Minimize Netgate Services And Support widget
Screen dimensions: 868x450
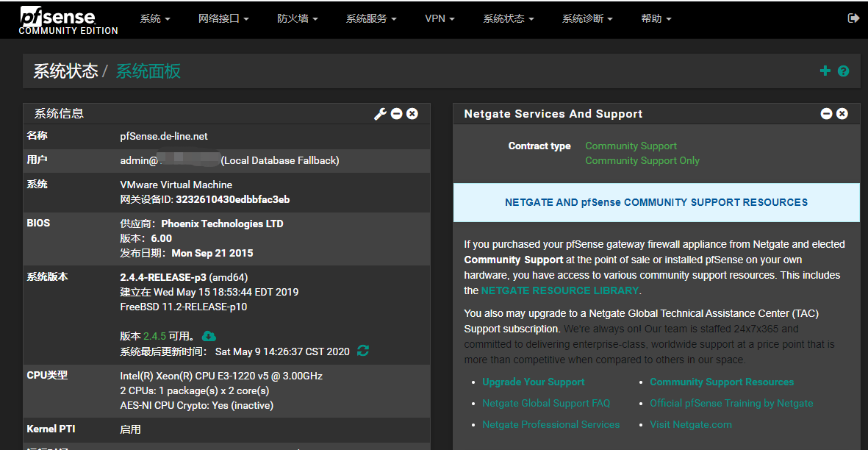click(827, 113)
